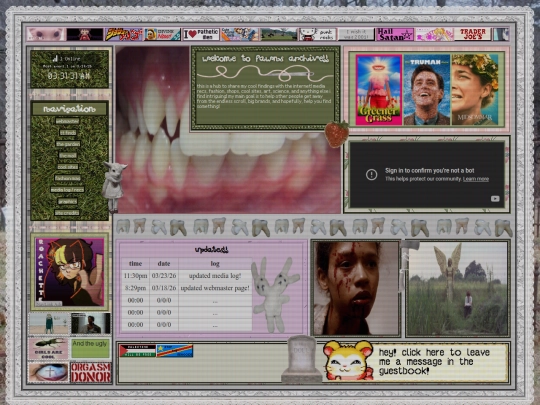
Task: Click the 'And the ugly' green stamp
Action: coord(90,349)
